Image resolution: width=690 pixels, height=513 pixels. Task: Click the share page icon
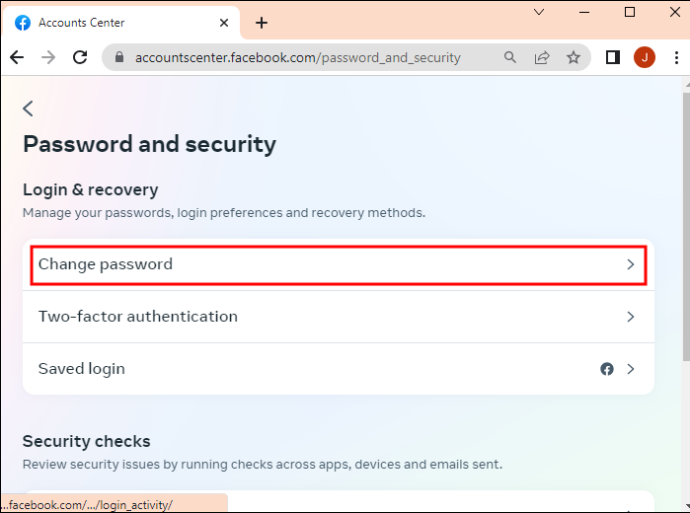tap(542, 57)
